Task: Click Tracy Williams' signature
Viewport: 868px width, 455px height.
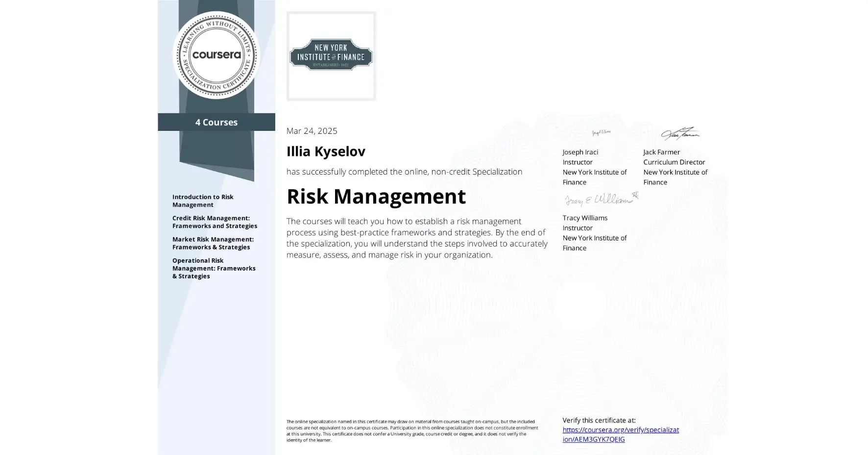Action: tap(599, 198)
